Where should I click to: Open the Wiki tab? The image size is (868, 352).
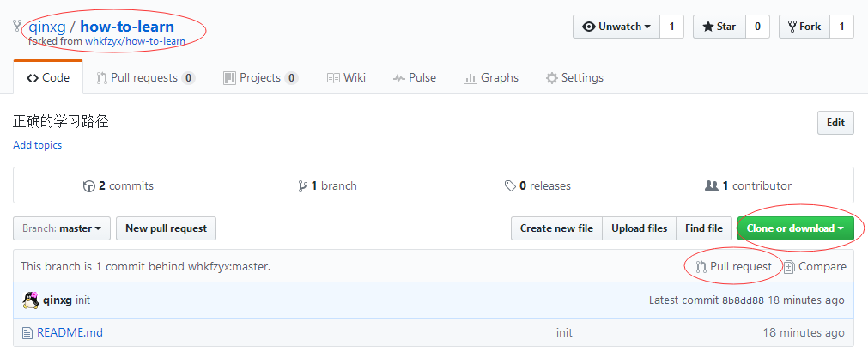346,77
